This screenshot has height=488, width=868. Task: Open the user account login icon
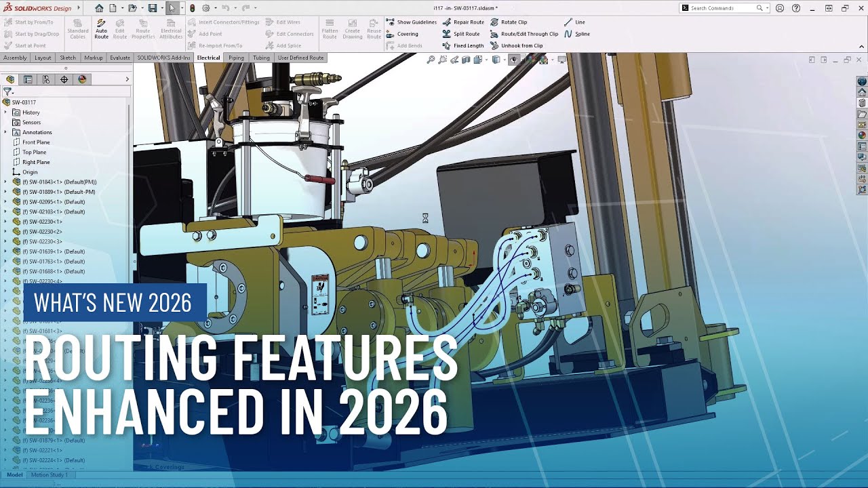[x=780, y=8]
